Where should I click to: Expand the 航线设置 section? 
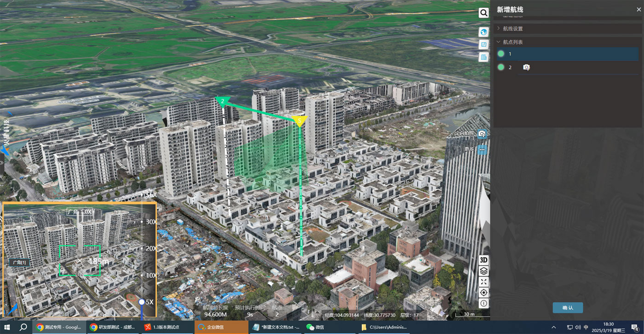click(x=512, y=29)
